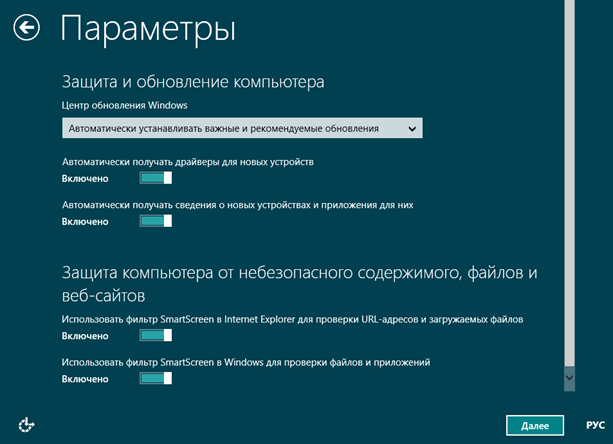Toggle SmartScreen filter in Windows

coord(156,378)
